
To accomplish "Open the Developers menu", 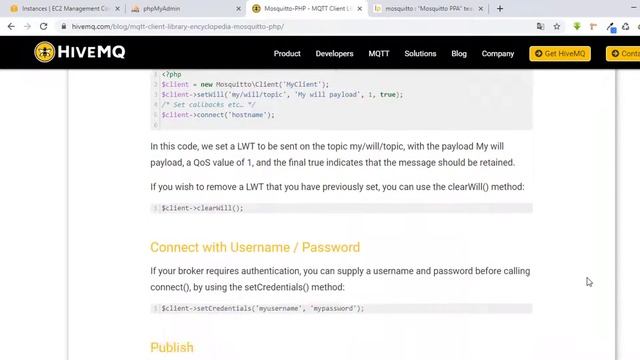I will click(x=334, y=53).
